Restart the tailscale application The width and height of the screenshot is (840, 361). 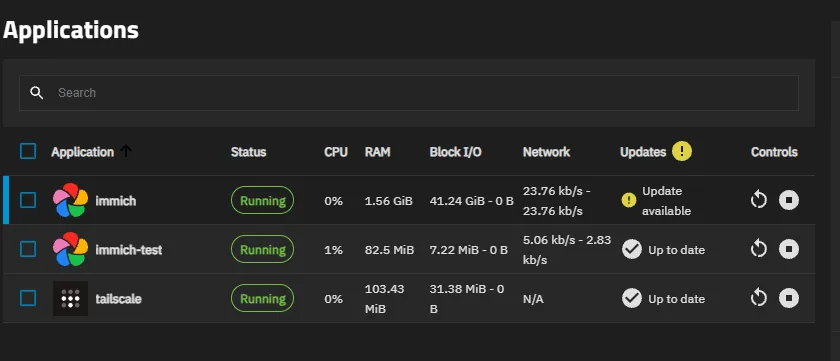[x=759, y=298]
